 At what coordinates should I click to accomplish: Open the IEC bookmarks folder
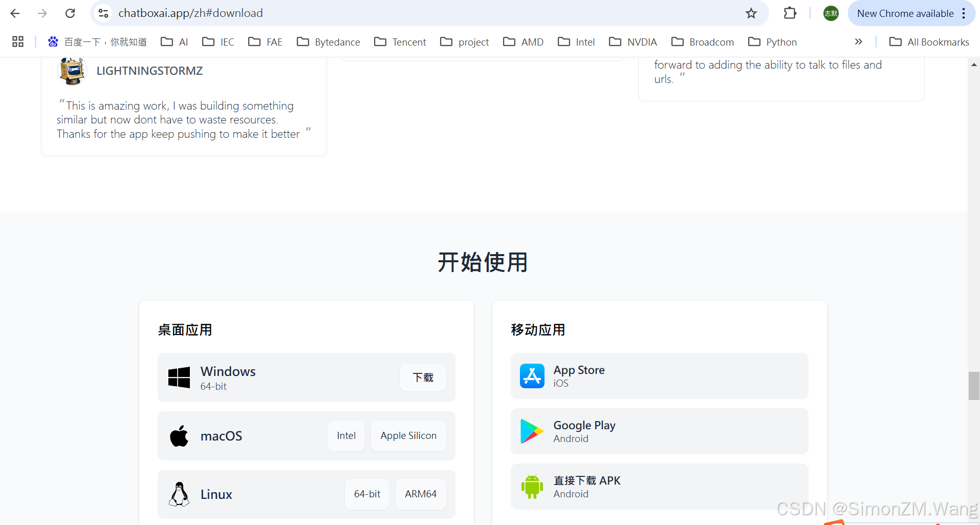pos(218,42)
